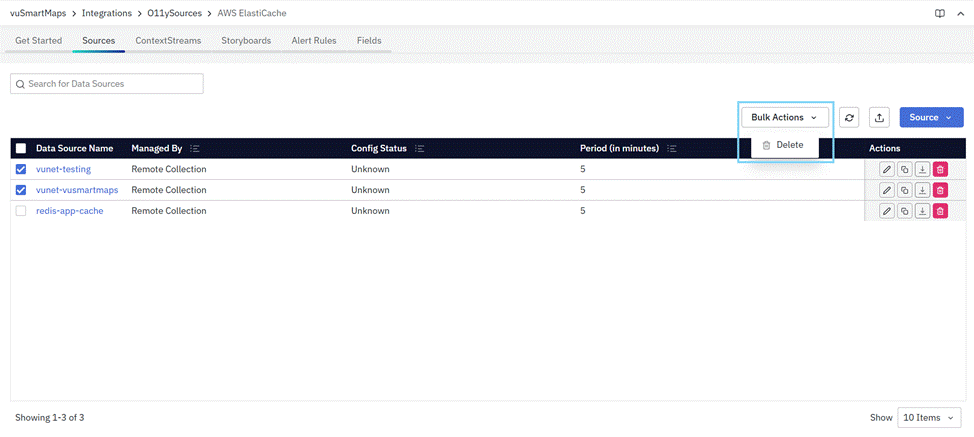
Task: Go to the Alert Rules tab
Action: [x=312, y=41]
